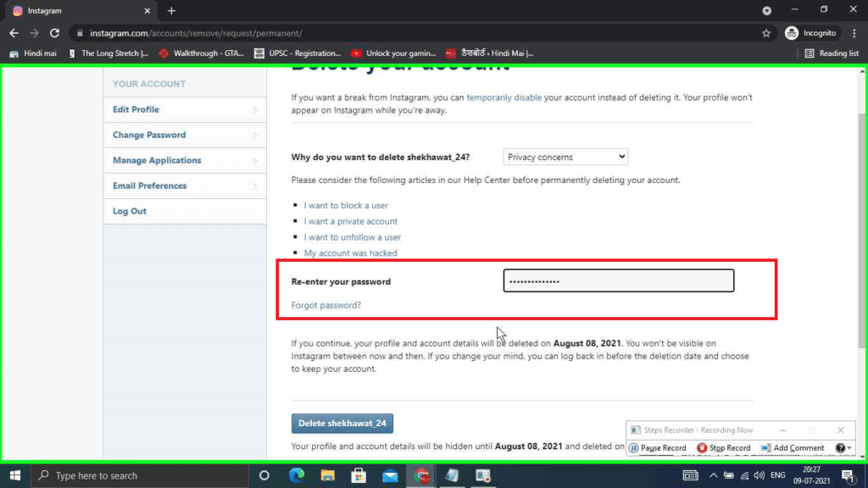Viewport: 868px width, 488px height.
Task: Open the tab search dropdown in title bar
Action: click(x=766, y=10)
